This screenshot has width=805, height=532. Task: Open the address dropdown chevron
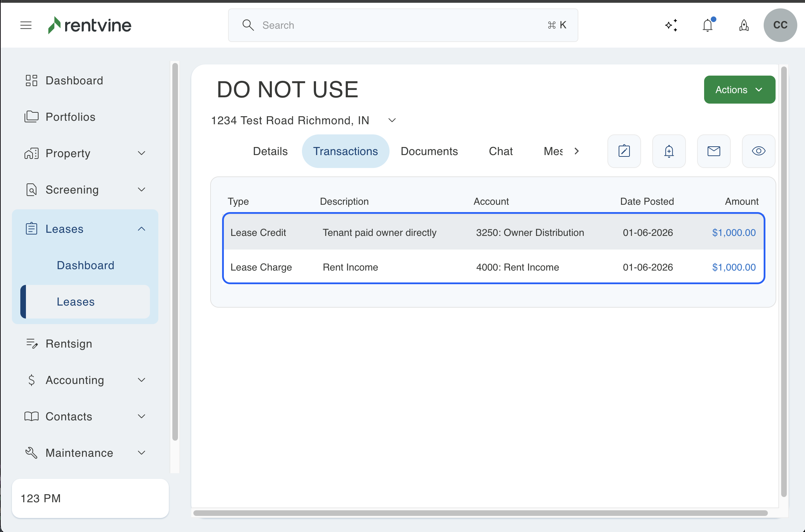(x=392, y=120)
